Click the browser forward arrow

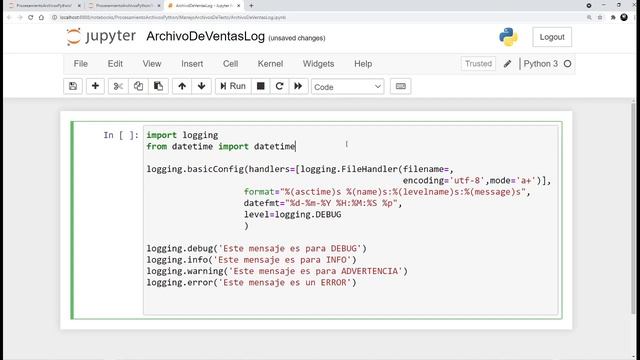point(20,18)
